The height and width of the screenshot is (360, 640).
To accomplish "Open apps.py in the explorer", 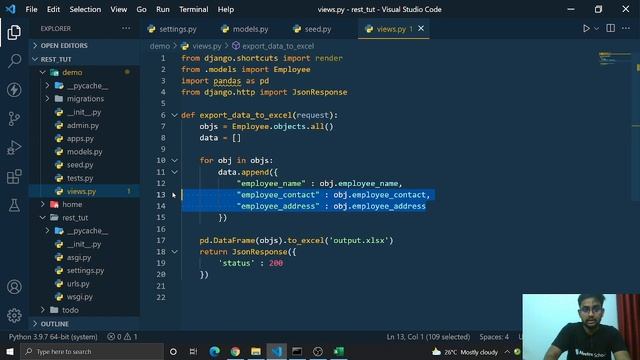I will 80,138.
